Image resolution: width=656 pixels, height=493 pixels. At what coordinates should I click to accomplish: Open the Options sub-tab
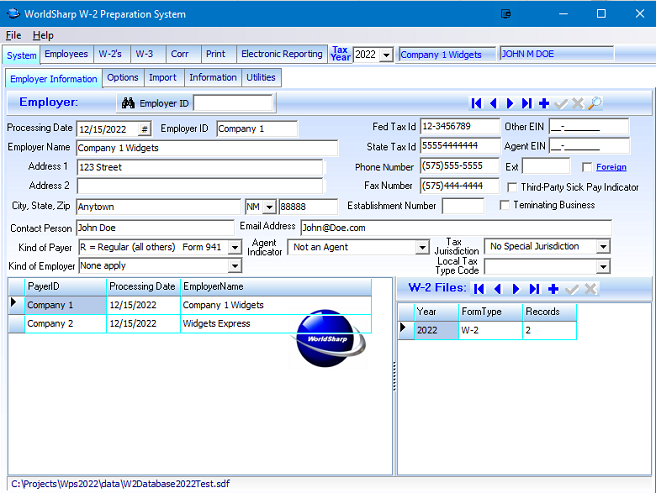pos(123,78)
